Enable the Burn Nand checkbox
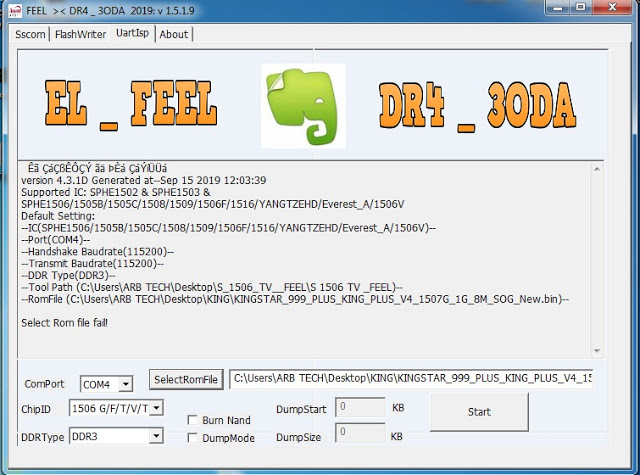640x475 pixels. click(192, 420)
